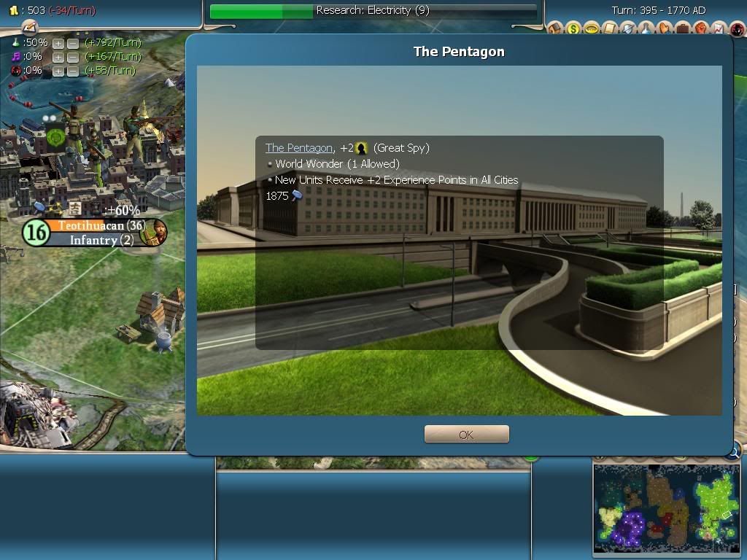Open the Military Advisor shield icon
The image size is (747, 560).
pos(628,28)
